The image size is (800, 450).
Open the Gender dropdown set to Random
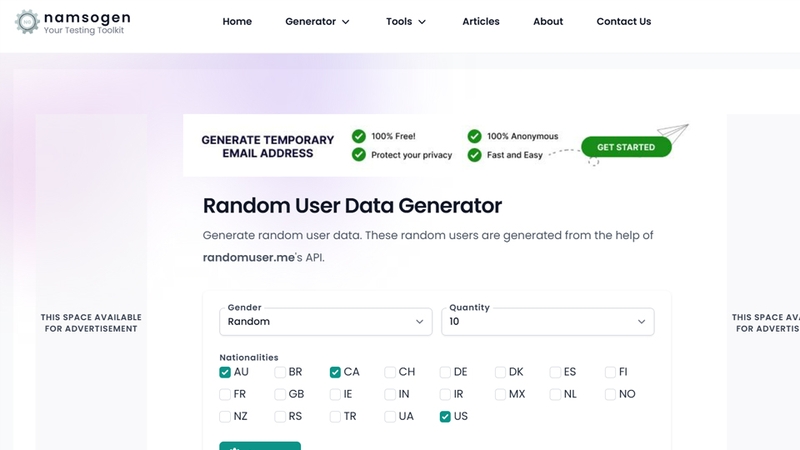tap(326, 321)
